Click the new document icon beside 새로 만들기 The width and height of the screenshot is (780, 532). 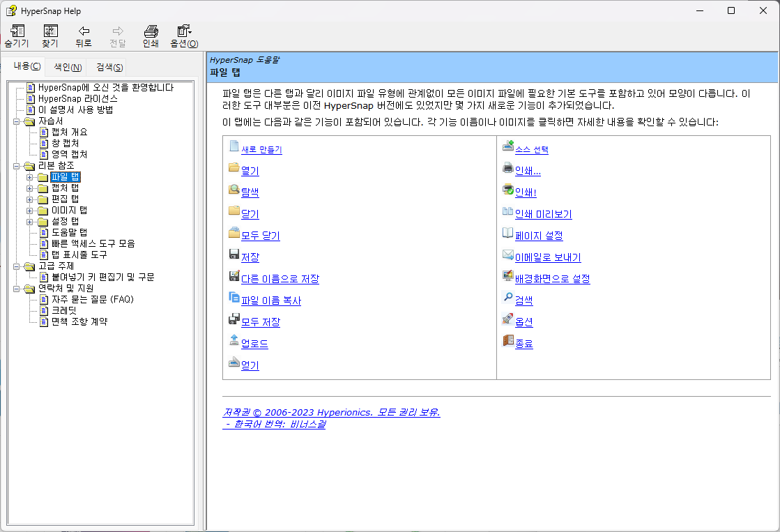[x=234, y=146]
